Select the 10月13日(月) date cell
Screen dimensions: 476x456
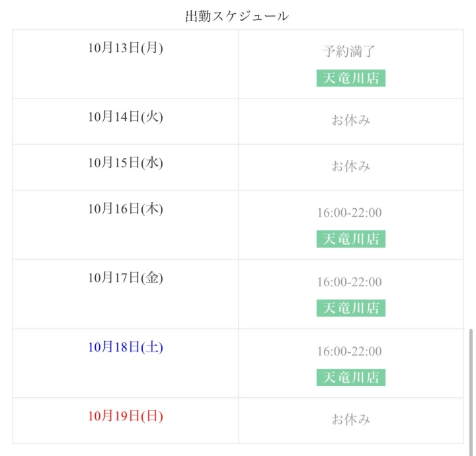(126, 48)
